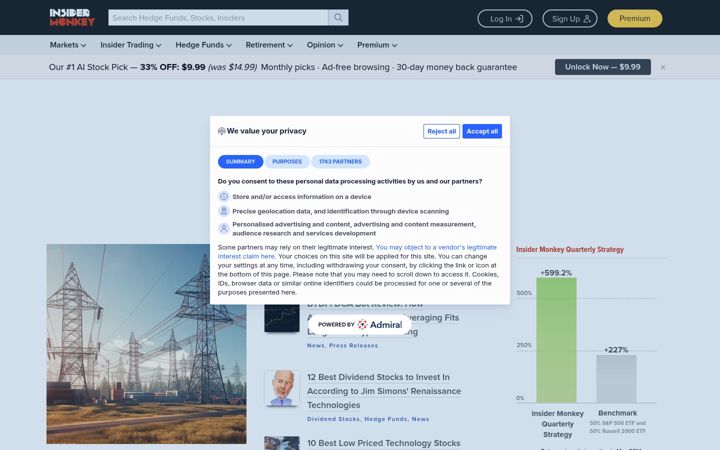Click the precise geolocation data icon

tap(224, 211)
